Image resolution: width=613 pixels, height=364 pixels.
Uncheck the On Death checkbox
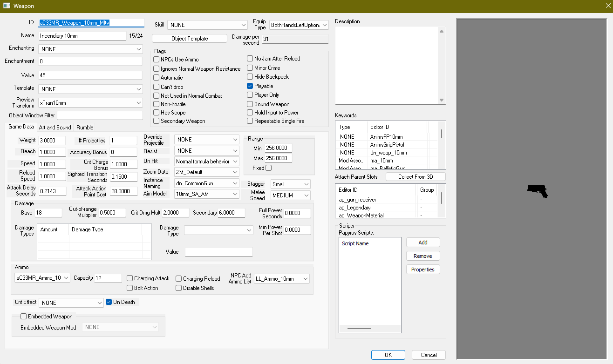pos(109,302)
